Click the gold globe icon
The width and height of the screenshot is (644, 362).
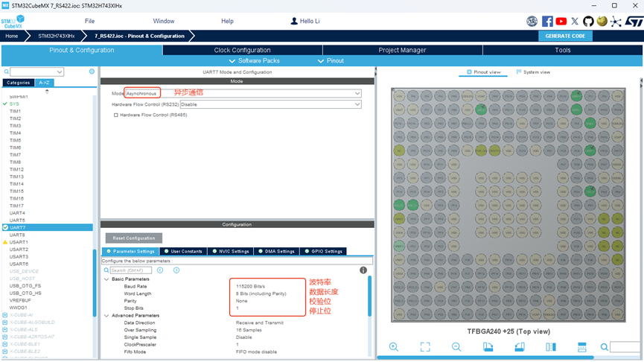tap(602, 21)
